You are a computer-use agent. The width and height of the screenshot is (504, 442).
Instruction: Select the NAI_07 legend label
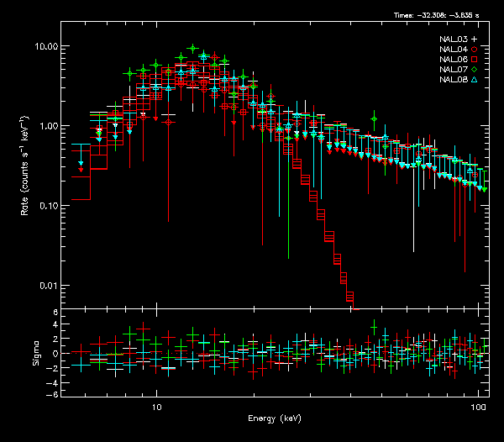tap(454, 70)
